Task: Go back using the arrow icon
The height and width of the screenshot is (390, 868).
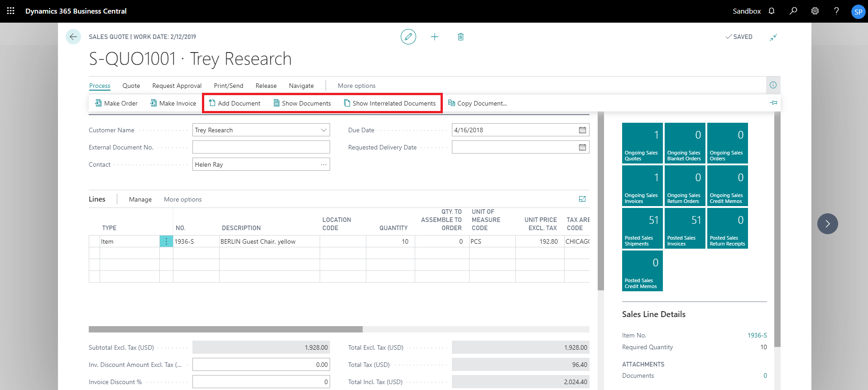Action: [73, 37]
